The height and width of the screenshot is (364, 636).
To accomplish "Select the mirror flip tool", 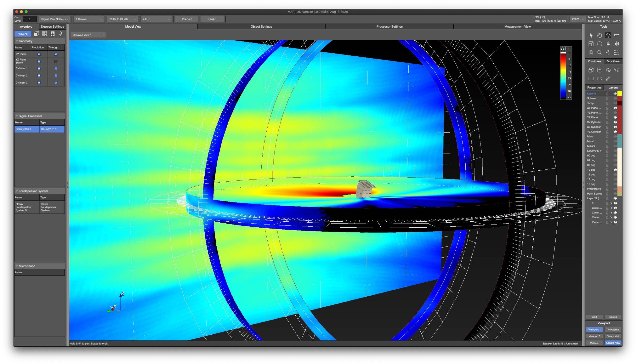I will coord(617,44).
